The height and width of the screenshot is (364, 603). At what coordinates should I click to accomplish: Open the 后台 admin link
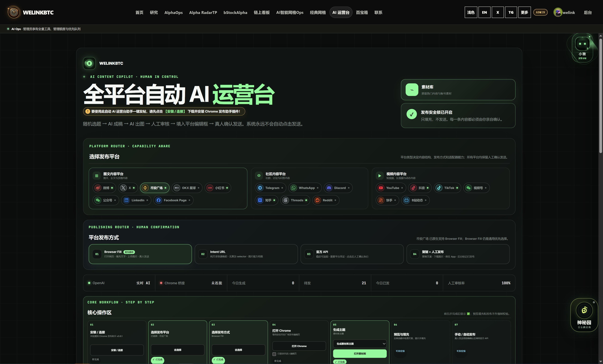(x=588, y=12)
